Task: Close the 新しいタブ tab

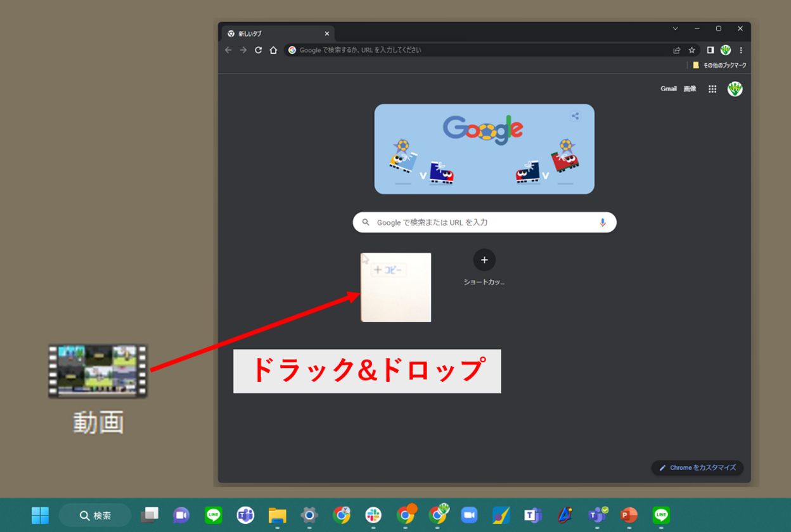Action: click(327, 34)
